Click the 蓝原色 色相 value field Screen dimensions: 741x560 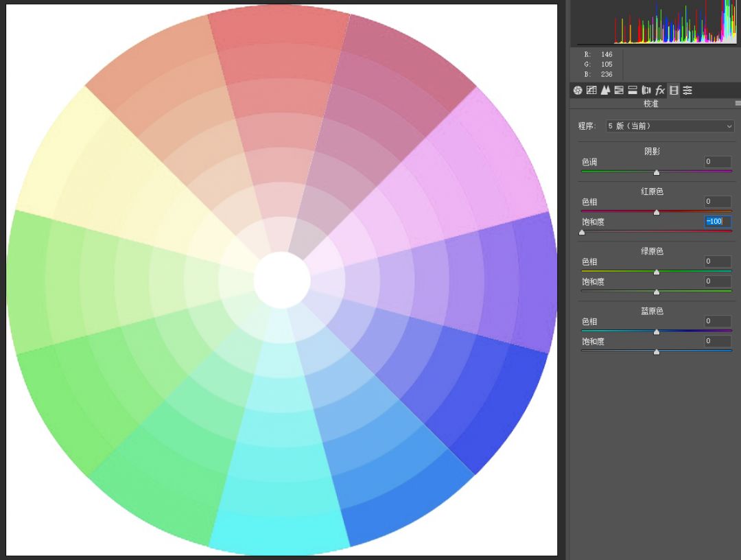718,321
